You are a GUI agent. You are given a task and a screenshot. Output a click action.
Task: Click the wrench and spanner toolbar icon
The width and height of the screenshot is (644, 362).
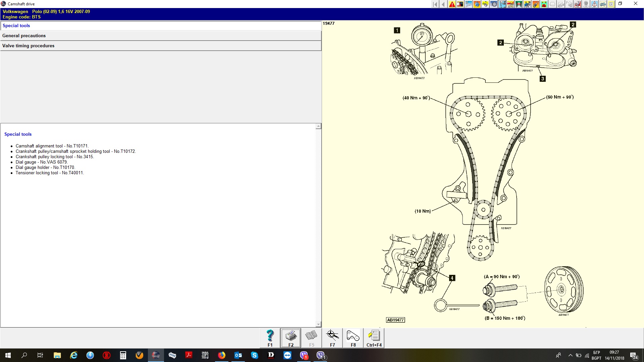coord(469,4)
